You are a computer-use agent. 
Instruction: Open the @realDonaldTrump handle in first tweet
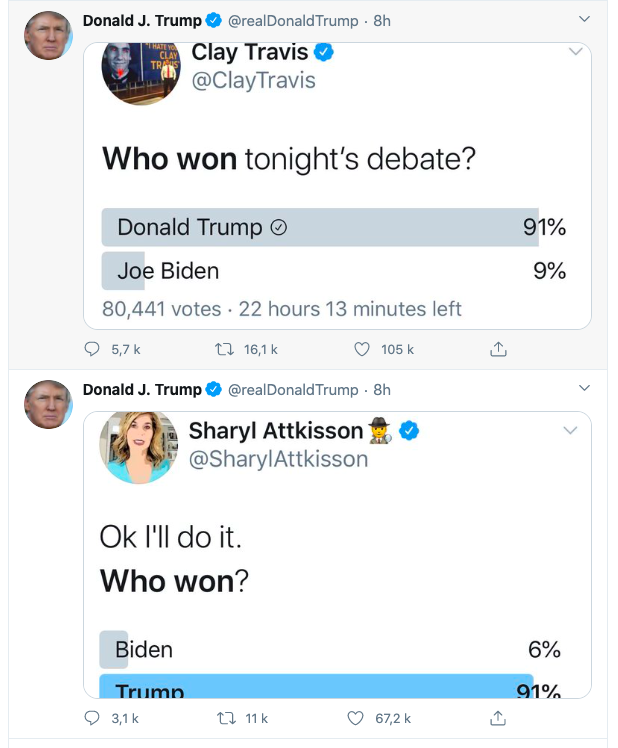(293, 21)
